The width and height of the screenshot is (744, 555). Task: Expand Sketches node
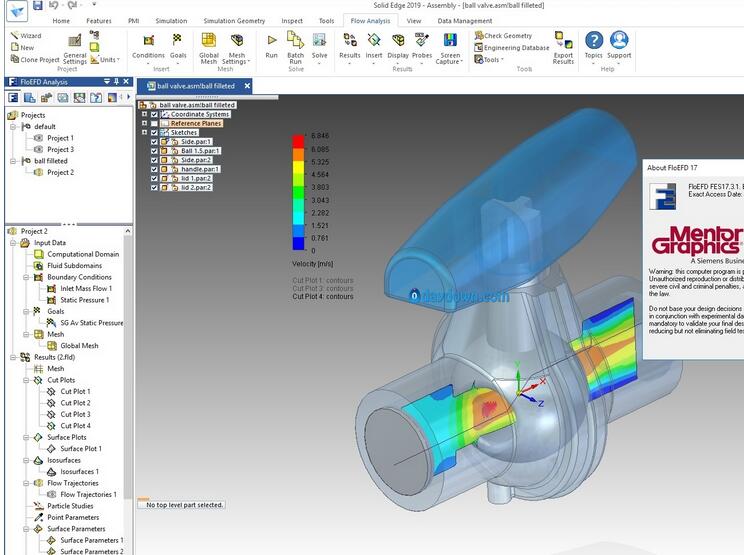[x=145, y=132]
